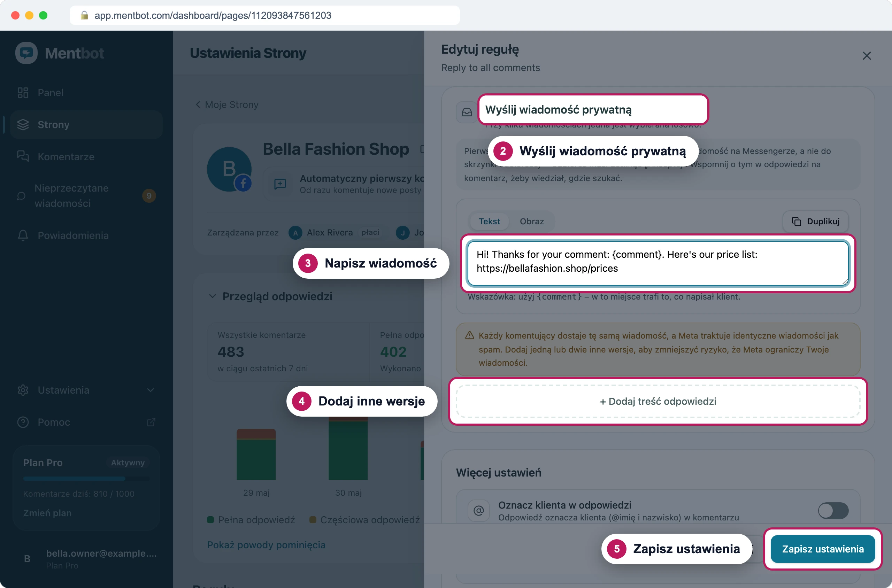892x588 pixels.
Task: Click Dodaj treść odpowiedzi
Action: [658, 401]
